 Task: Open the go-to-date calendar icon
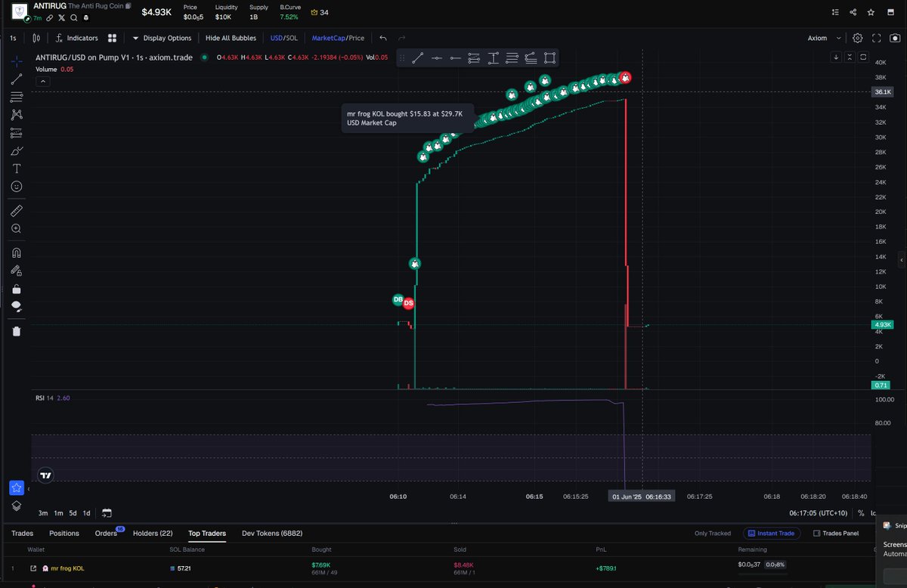107,513
